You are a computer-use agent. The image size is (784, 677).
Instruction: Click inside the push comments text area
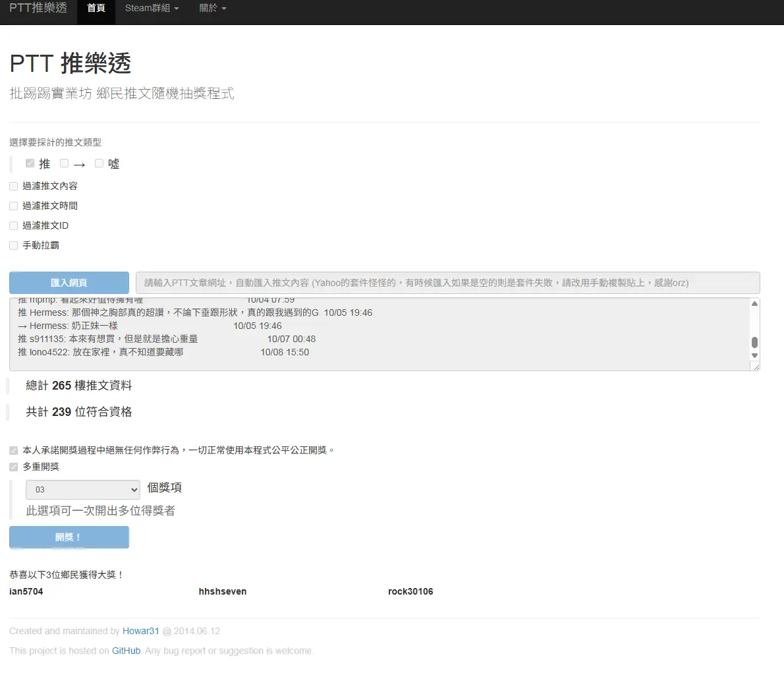[x=382, y=334]
